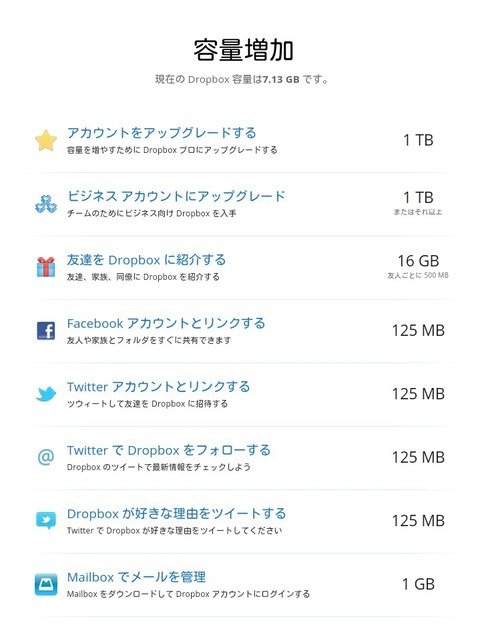Click the gift box referral icon
This screenshot has height=631, width=480.
click(x=46, y=267)
